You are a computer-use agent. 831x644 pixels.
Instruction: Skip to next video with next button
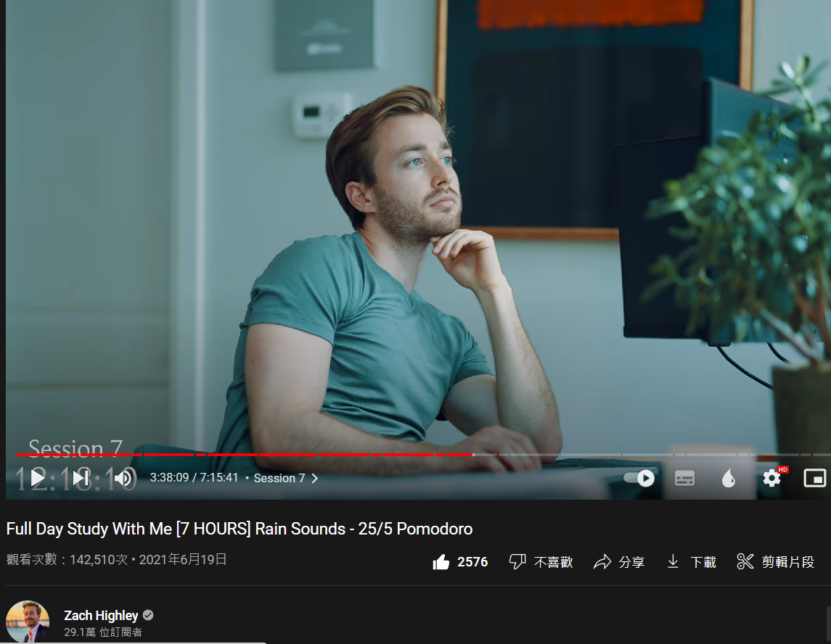[x=81, y=478]
